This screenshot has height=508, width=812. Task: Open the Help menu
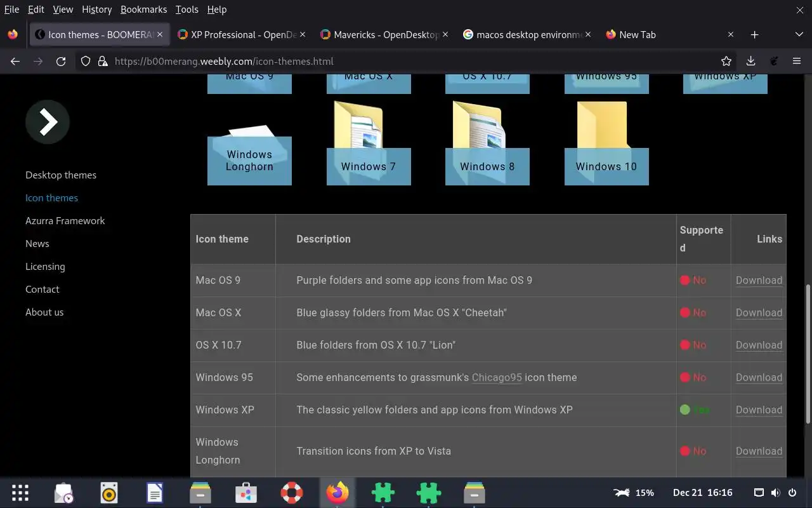[217, 10]
